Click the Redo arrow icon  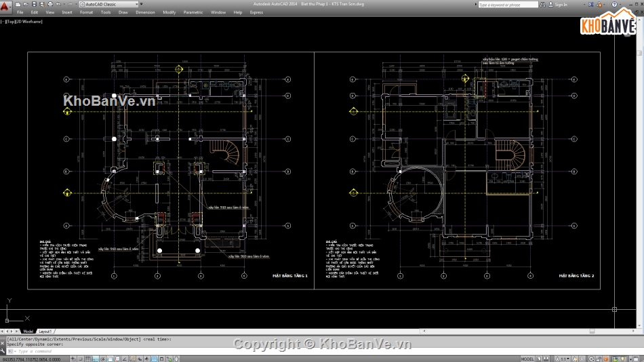(x=70, y=4)
